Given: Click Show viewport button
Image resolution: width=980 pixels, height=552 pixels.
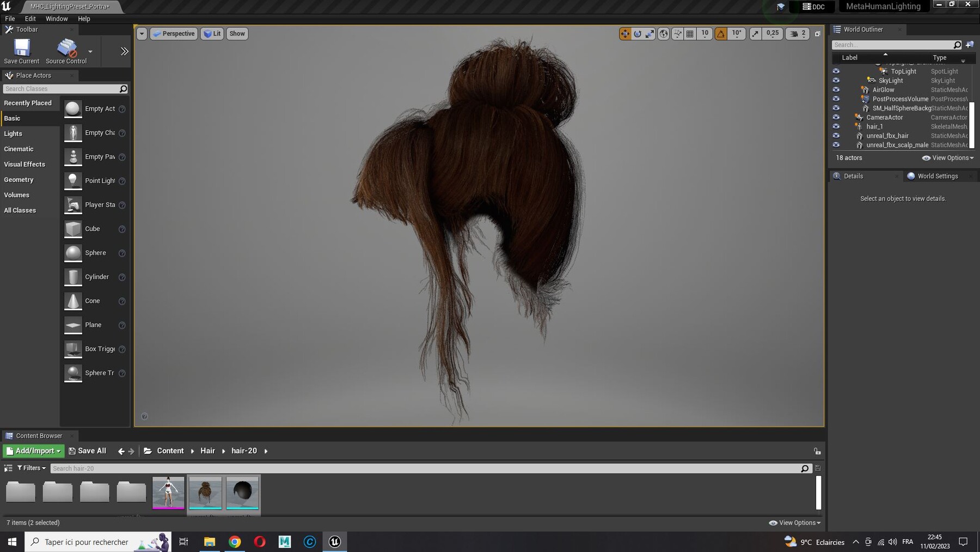Looking at the screenshot, I should 237,34.
